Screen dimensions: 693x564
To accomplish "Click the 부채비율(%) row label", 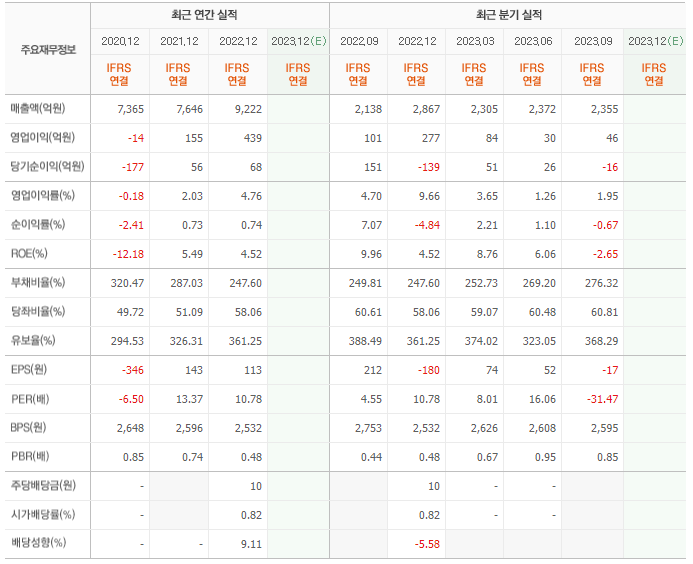I will [x=38, y=282].
